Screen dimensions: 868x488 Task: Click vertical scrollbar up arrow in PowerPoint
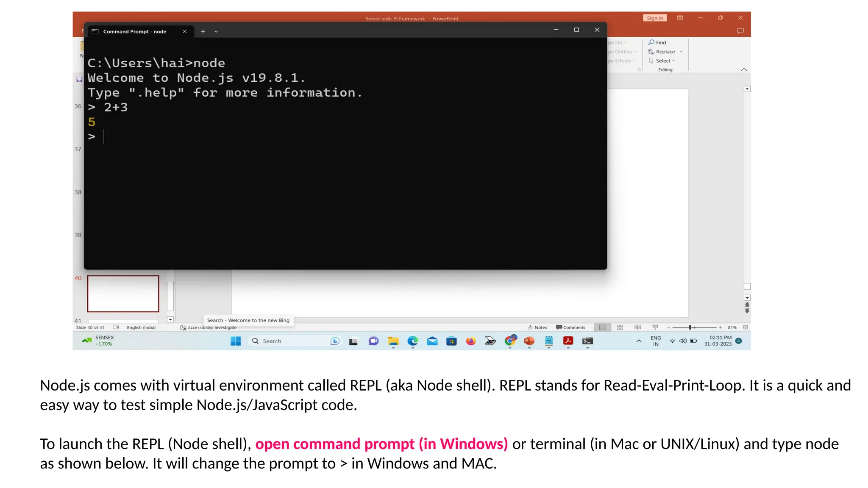[x=747, y=89]
